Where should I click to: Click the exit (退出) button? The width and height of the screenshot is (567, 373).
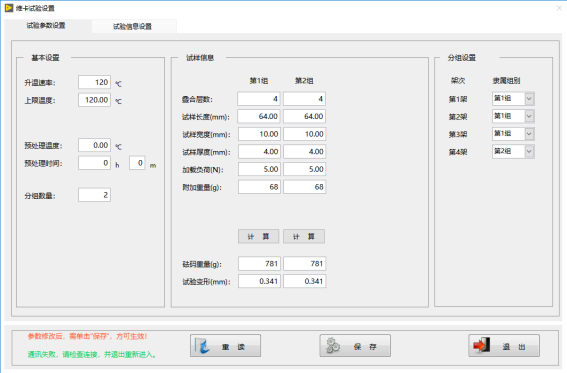pyautogui.click(x=504, y=346)
